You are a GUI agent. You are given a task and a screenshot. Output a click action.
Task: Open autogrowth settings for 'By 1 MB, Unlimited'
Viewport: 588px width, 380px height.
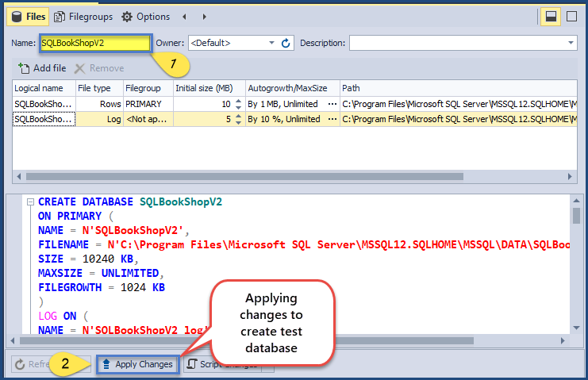[x=332, y=104]
